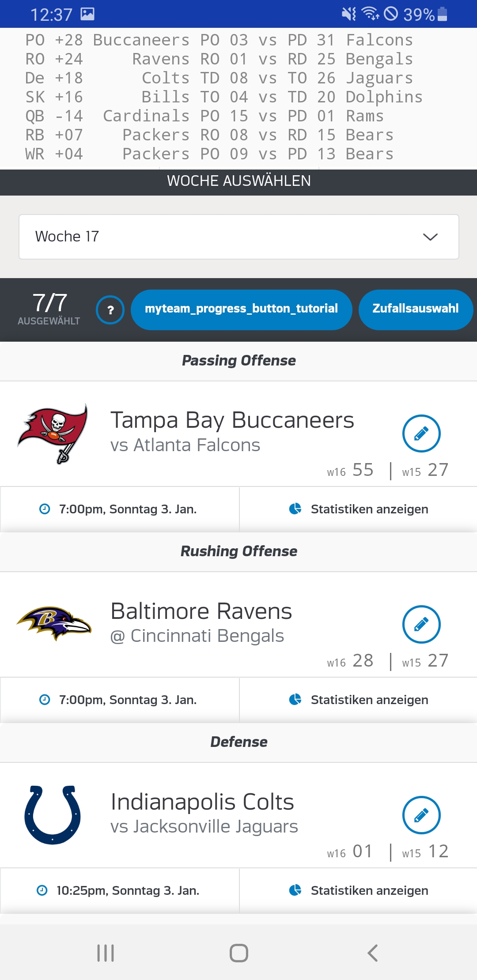Tap the Colts 10:25pm game time

point(128,891)
